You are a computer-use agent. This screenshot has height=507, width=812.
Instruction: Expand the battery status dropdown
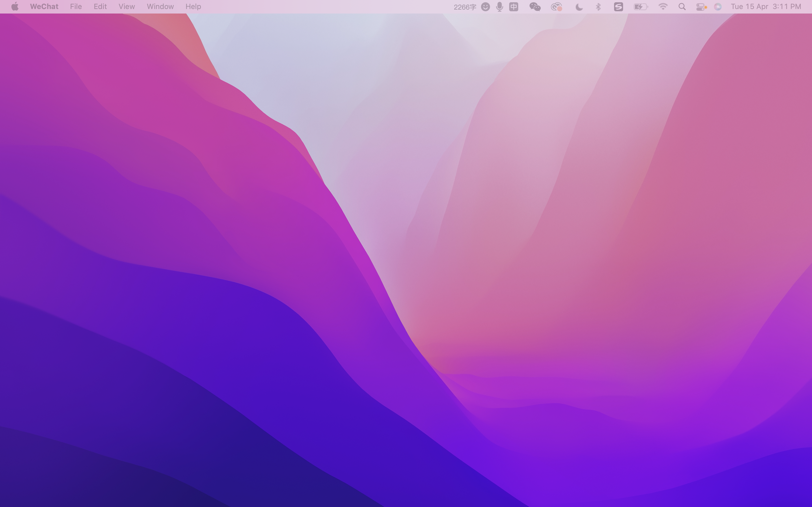pyautogui.click(x=640, y=7)
